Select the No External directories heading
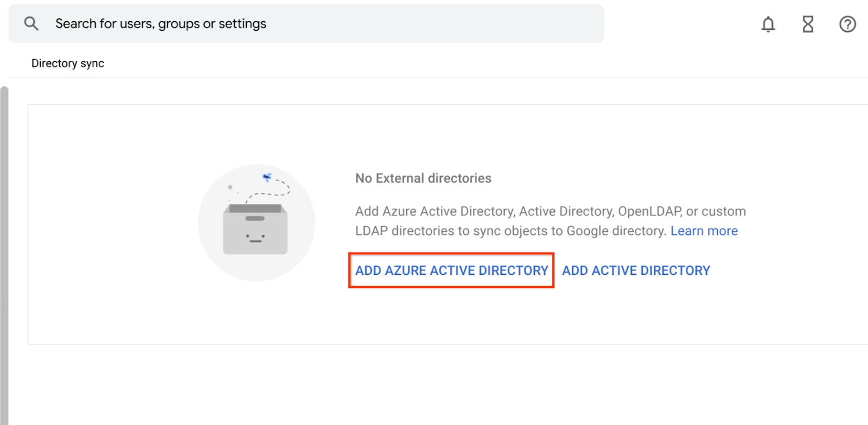The image size is (868, 425). click(x=423, y=178)
